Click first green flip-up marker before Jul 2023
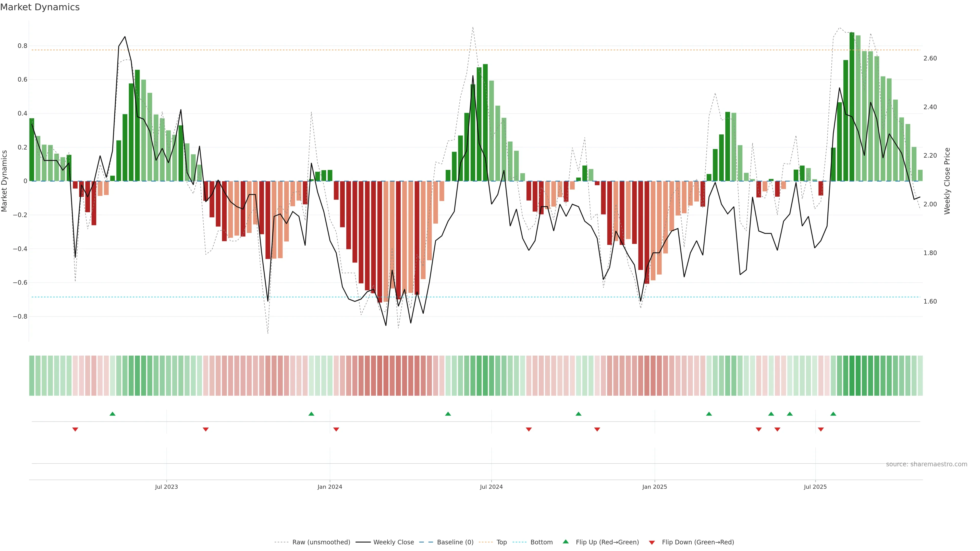Image resolution: width=980 pixels, height=551 pixels. click(112, 414)
